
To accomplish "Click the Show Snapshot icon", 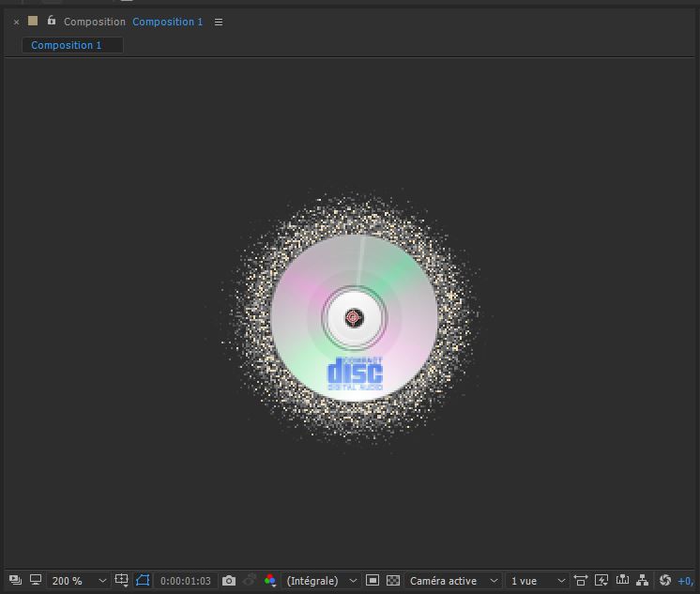I will click(x=250, y=580).
